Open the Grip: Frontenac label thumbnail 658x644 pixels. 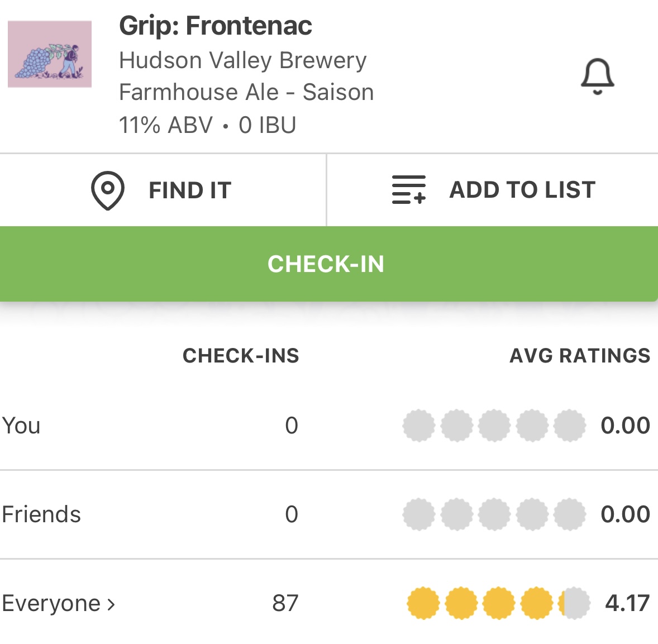(x=50, y=54)
